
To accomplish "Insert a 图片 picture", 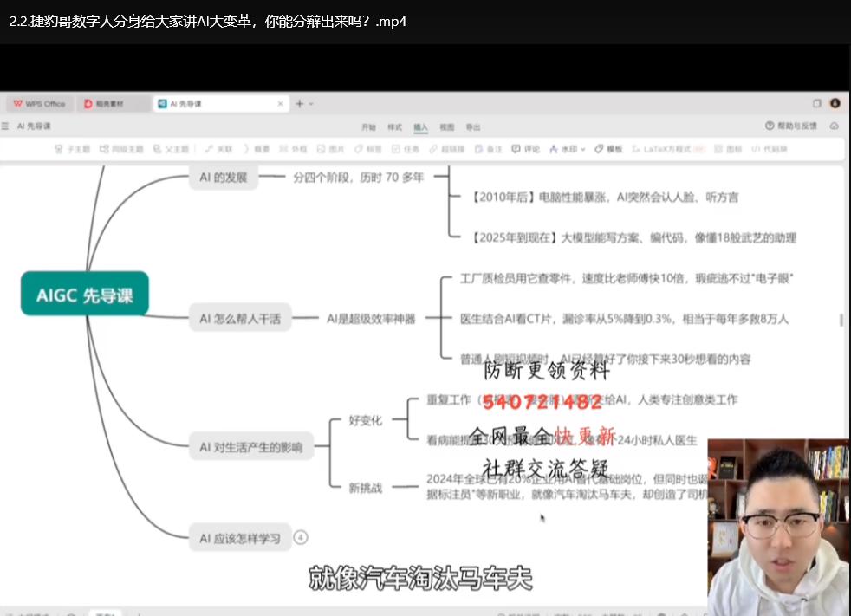I will (x=330, y=149).
